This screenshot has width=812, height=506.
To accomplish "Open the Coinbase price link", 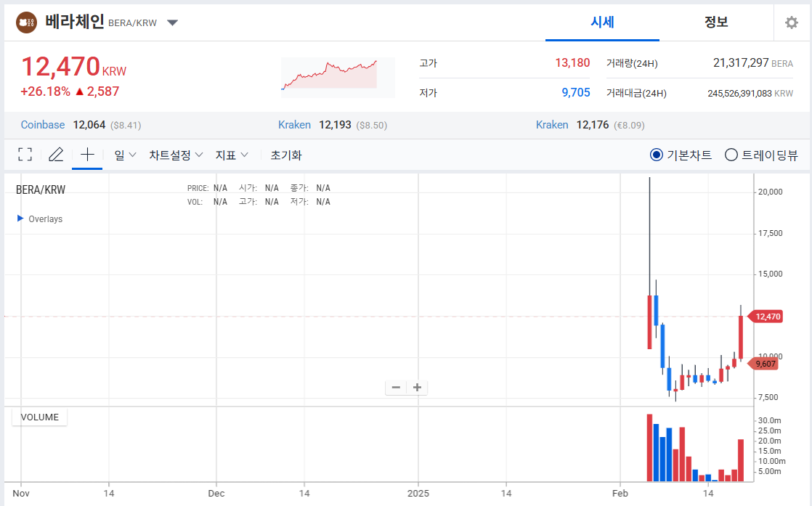I will (42, 125).
